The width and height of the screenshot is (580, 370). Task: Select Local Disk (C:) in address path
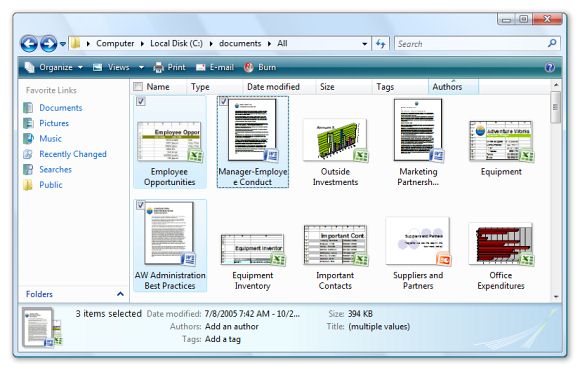pyautogui.click(x=176, y=43)
